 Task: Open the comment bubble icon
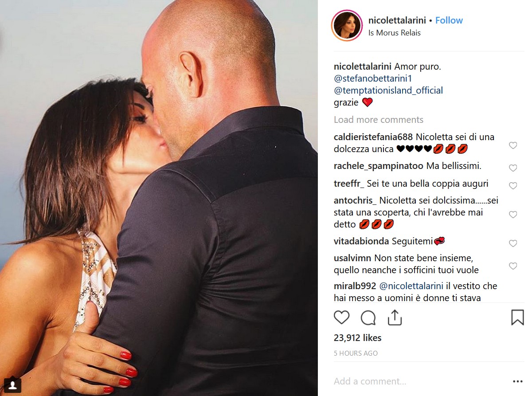click(368, 318)
